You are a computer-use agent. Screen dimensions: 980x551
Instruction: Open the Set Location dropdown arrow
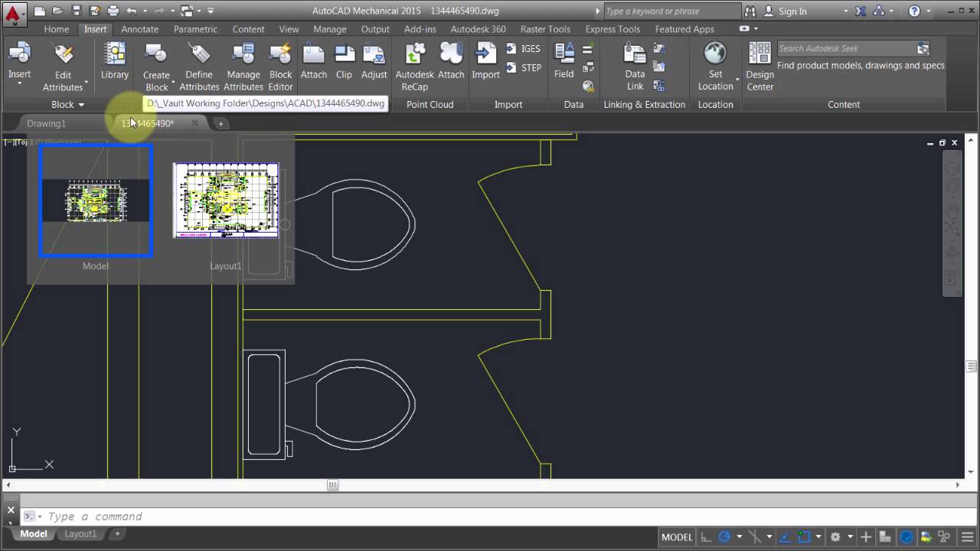point(738,79)
